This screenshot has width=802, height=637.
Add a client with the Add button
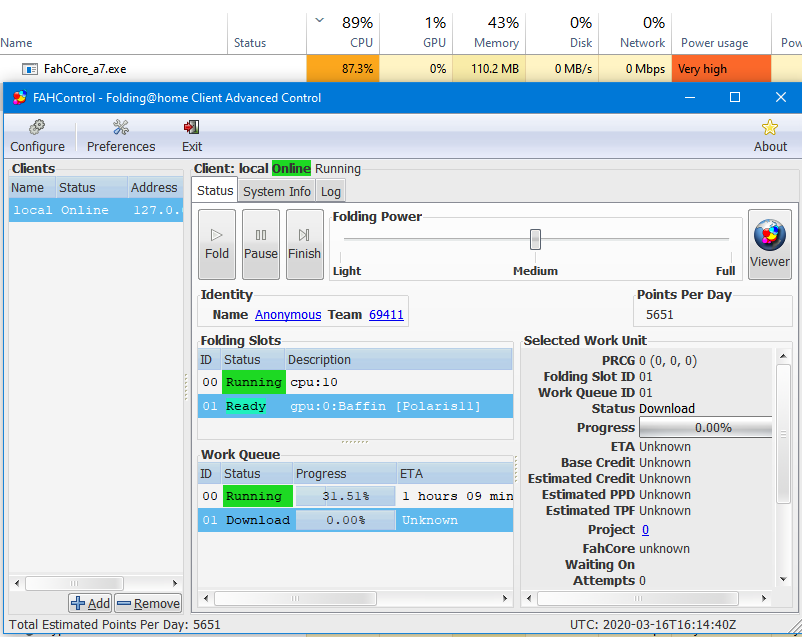(x=91, y=604)
